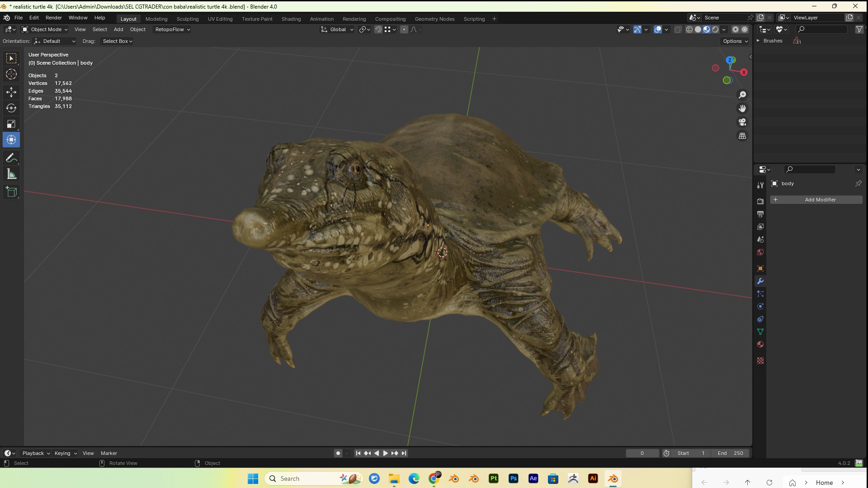Activate the Move tool

click(x=11, y=92)
